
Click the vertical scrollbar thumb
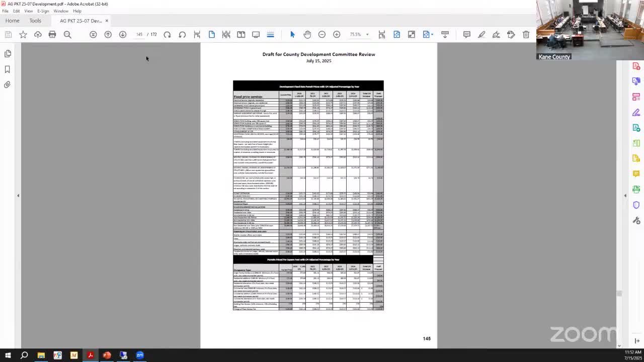(x=619, y=294)
